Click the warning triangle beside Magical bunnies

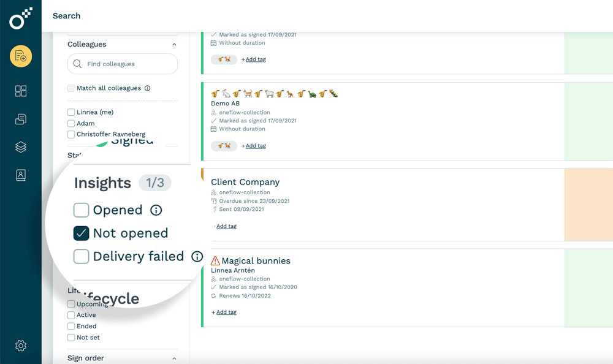(x=215, y=260)
